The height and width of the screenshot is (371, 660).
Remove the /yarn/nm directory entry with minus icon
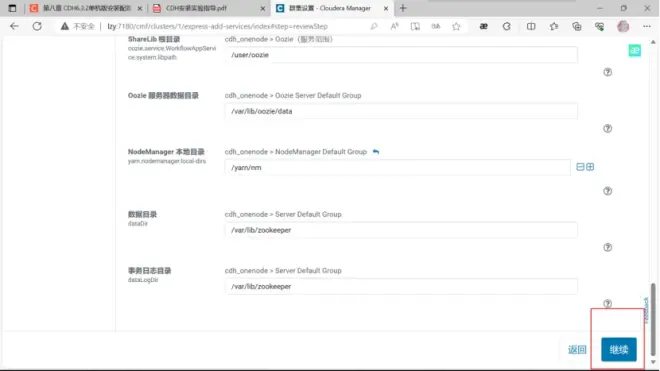[x=580, y=167]
